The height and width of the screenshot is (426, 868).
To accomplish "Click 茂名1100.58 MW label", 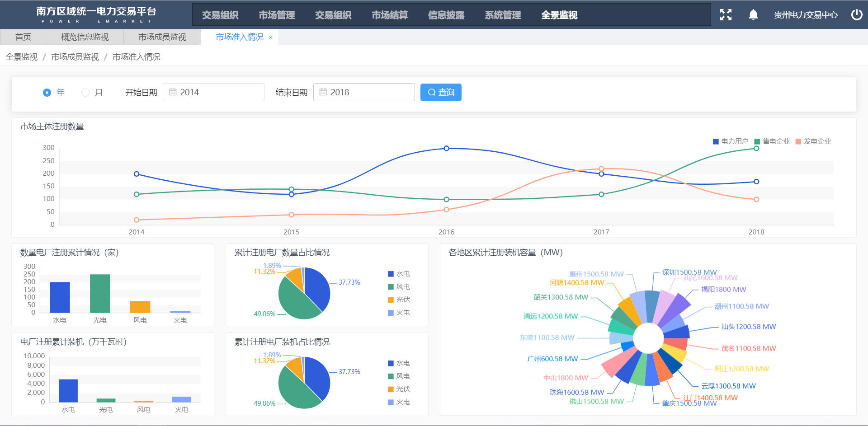I will (749, 348).
